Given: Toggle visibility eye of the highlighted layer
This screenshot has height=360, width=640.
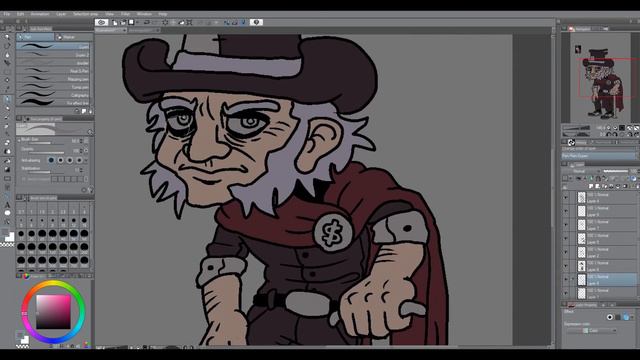Looking at the screenshot, I should pos(566,280).
